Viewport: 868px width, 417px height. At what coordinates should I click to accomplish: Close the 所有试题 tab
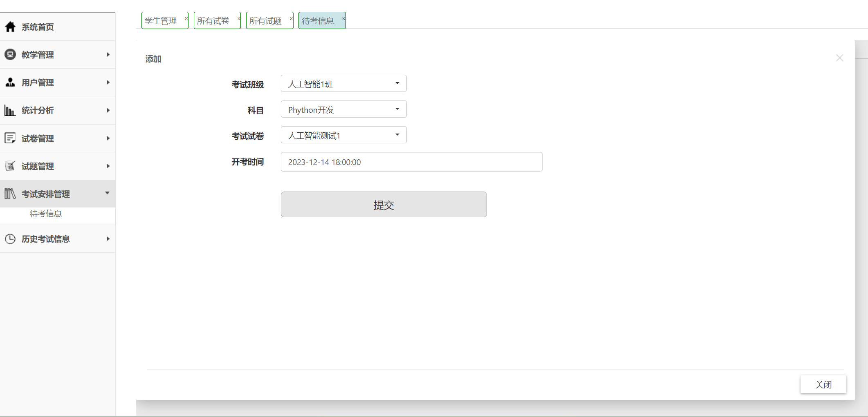(291, 18)
